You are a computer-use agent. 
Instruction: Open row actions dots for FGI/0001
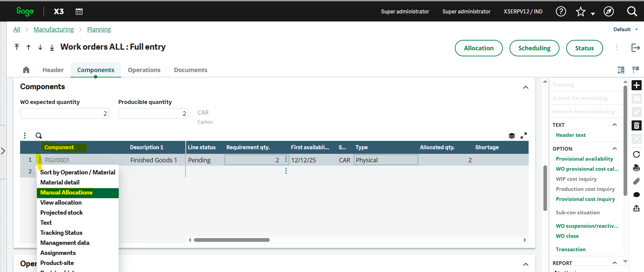click(40, 160)
